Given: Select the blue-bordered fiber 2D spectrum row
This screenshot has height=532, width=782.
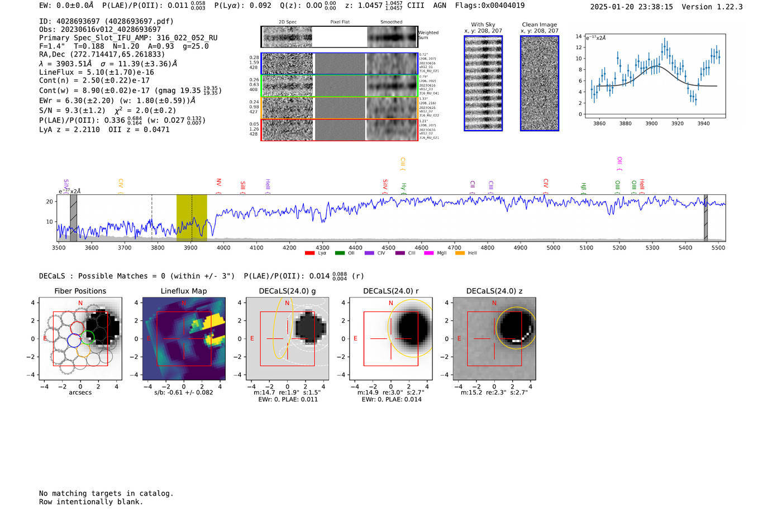Looking at the screenshot, I should tap(340, 64).
